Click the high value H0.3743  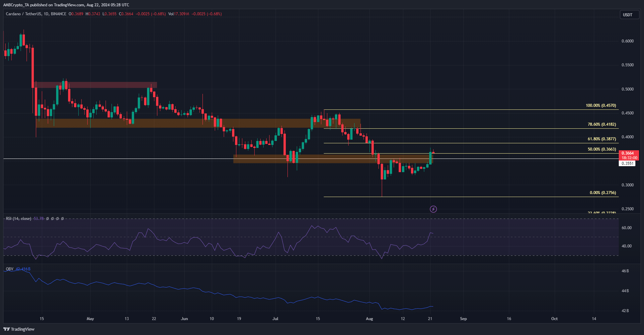click(x=93, y=14)
